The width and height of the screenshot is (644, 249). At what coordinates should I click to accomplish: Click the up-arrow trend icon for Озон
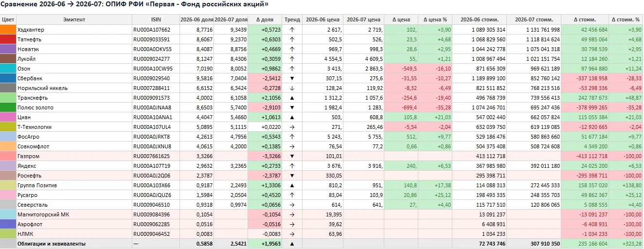point(292,69)
